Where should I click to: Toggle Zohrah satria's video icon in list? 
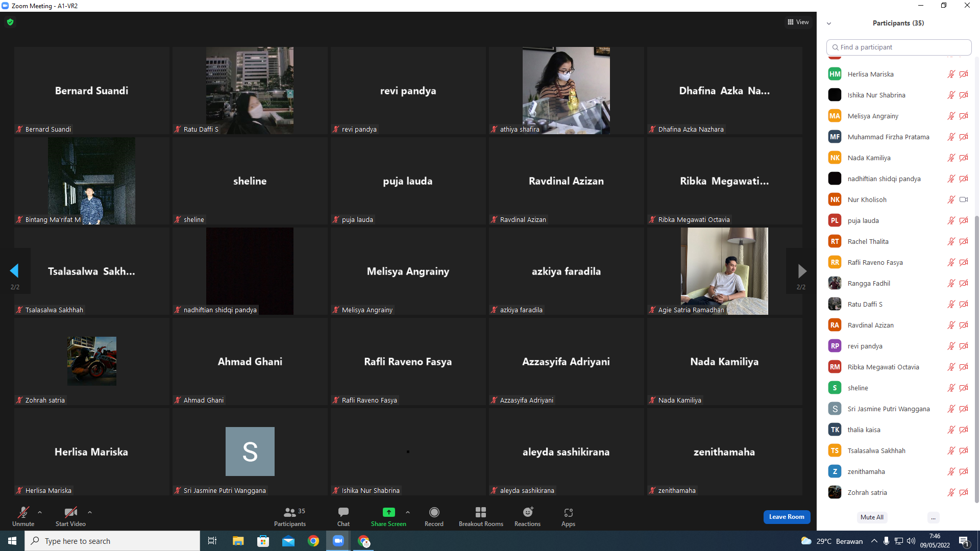tap(964, 493)
